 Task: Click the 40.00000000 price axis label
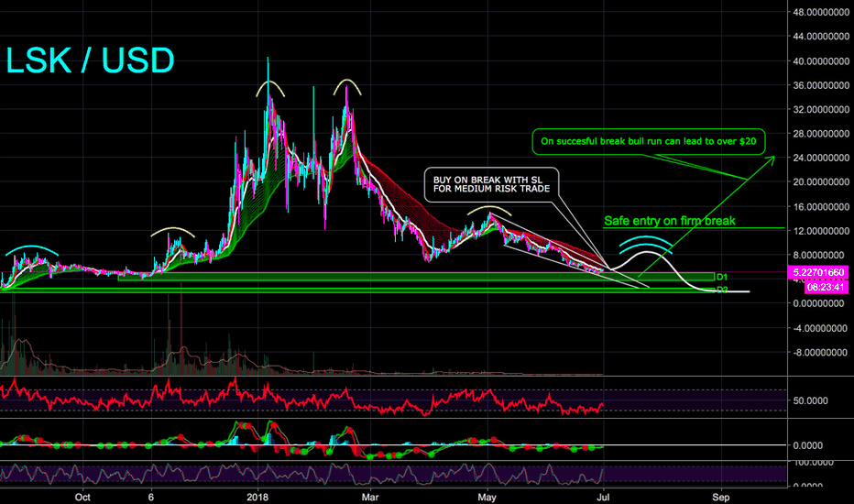[821, 61]
